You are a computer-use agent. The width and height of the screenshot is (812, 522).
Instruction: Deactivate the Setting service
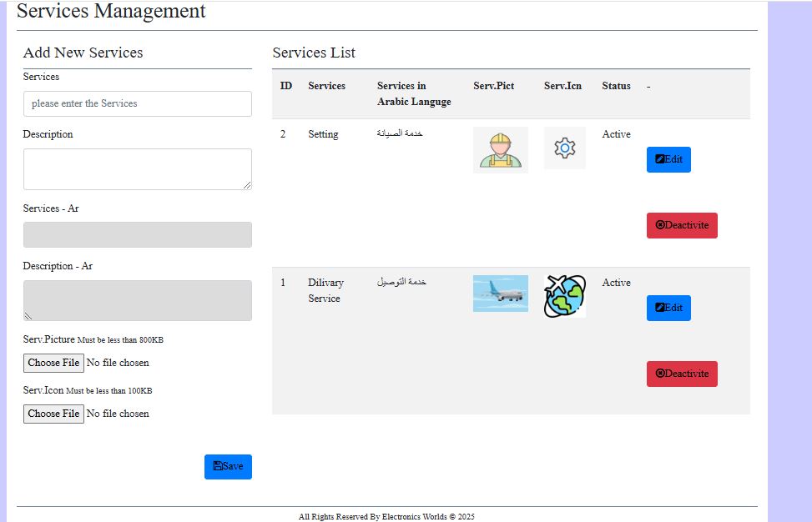click(682, 226)
